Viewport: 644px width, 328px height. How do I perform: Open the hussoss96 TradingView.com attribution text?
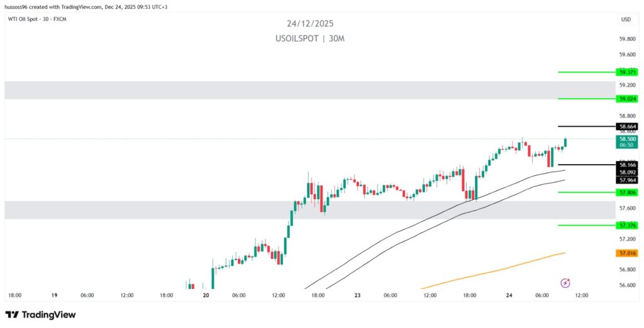tap(85, 7)
